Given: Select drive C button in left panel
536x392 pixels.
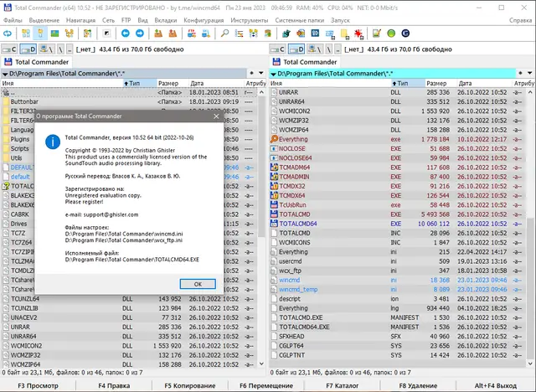Looking at the screenshot, I should pos(11,49).
